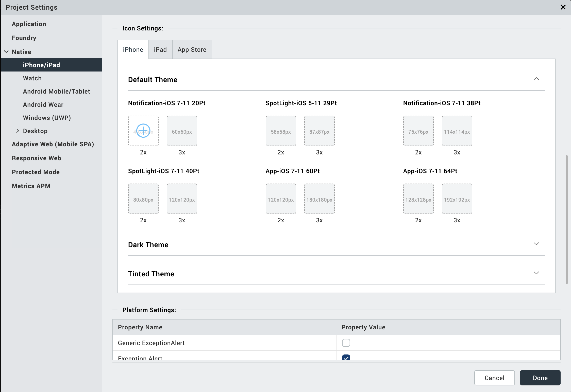571x392 pixels.
Task: Enable the Generic ExceptionAlert checkbox
Action: 346,343
